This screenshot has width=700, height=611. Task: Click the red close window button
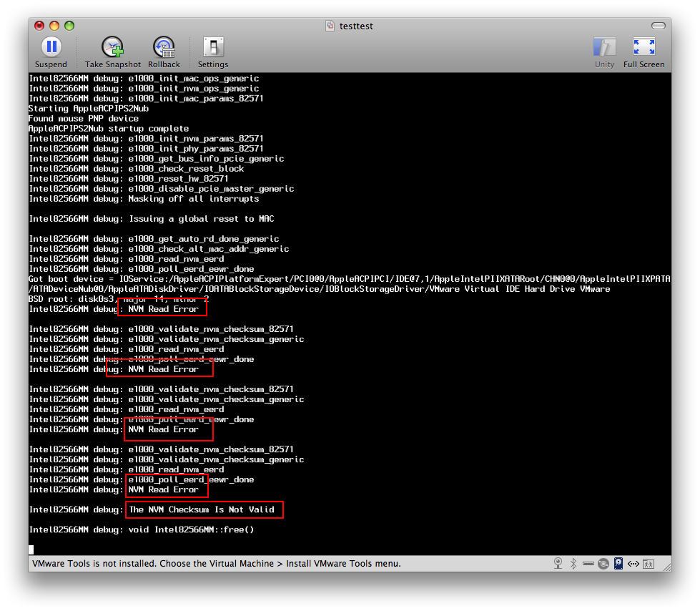(39, 26)
